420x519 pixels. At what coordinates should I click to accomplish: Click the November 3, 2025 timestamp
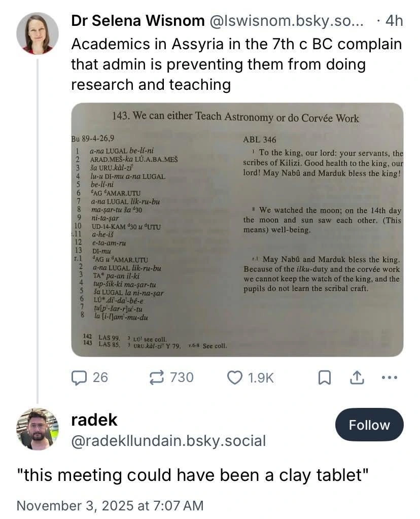pyautogui.click(x=110, y=505)
